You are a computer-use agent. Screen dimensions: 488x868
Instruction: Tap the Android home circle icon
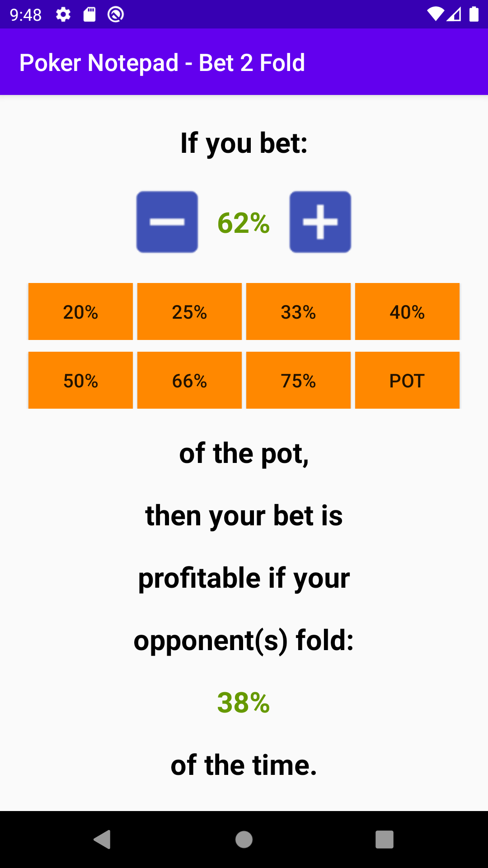[x=244, y=840]
